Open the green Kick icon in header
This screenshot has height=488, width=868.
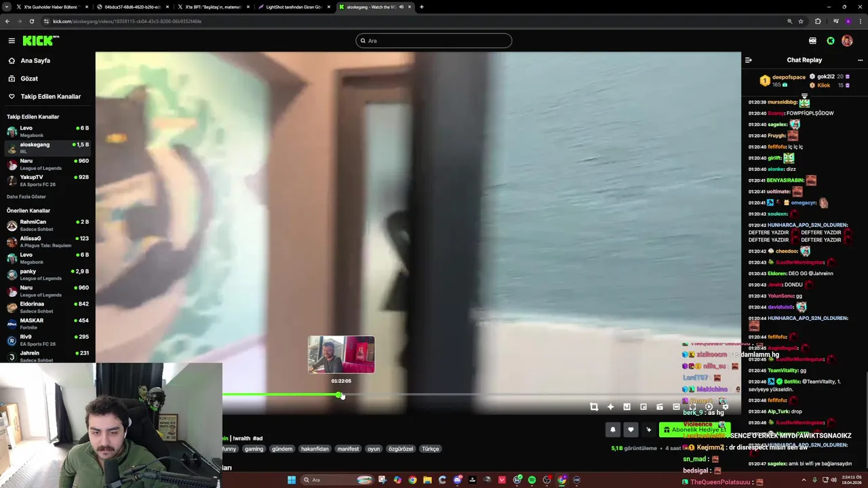831,41
